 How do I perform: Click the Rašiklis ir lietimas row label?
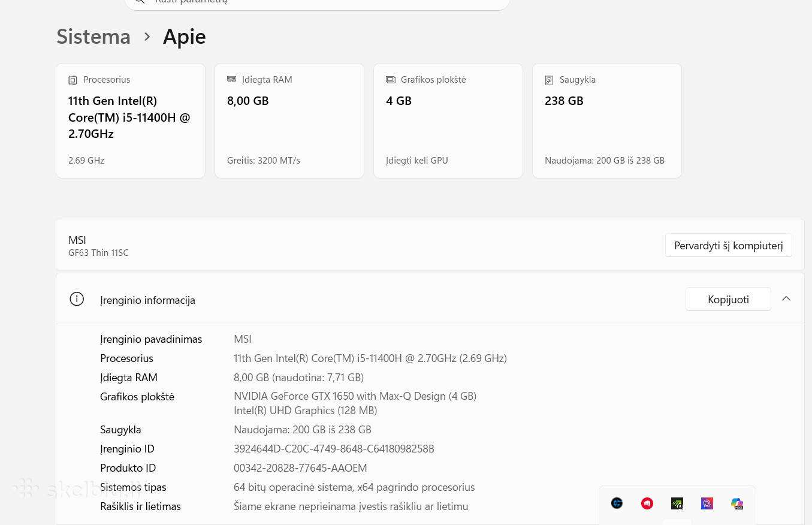140,506
